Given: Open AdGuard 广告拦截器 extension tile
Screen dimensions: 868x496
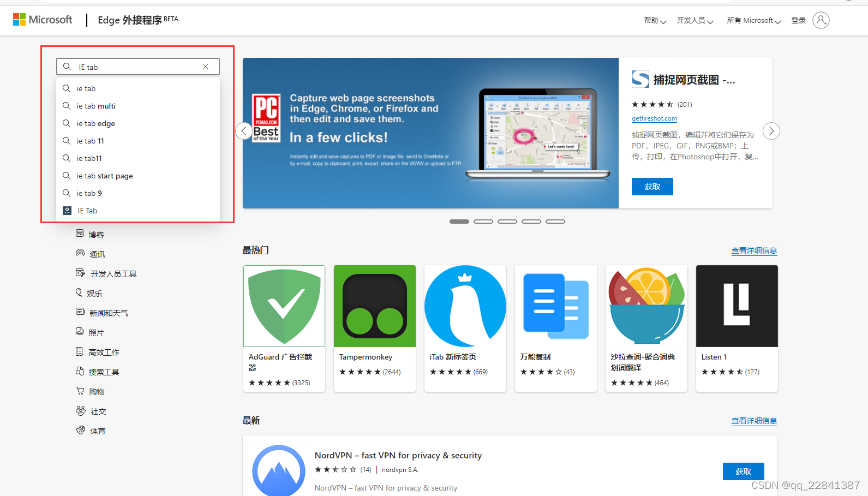Looking at the screenshot, I should [284, 328].
